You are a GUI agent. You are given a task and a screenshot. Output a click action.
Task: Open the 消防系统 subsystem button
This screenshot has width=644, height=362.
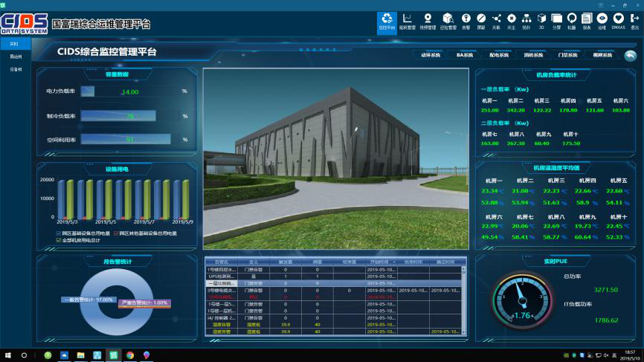coord(533,55)
